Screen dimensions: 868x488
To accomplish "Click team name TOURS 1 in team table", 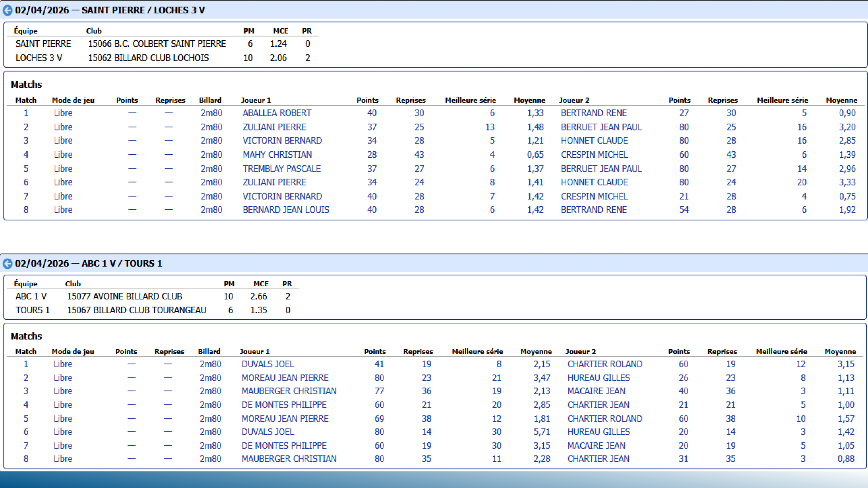I will [32, 310].
